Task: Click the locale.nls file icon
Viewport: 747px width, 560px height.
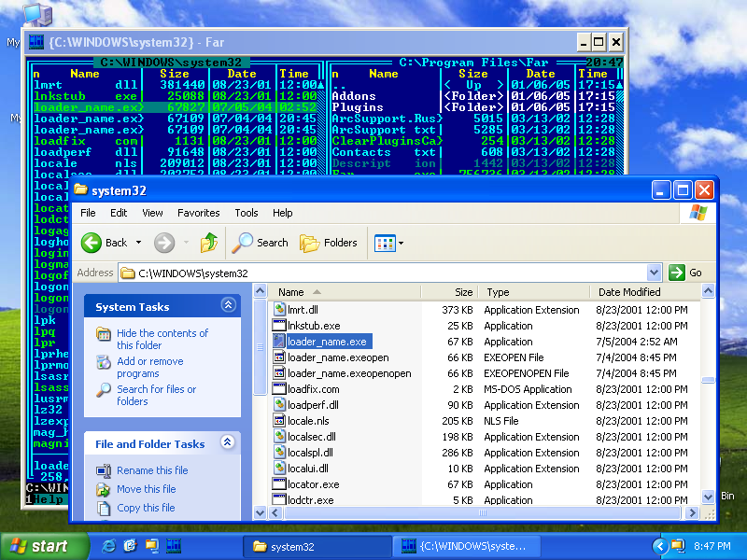Action: (279, 421)
